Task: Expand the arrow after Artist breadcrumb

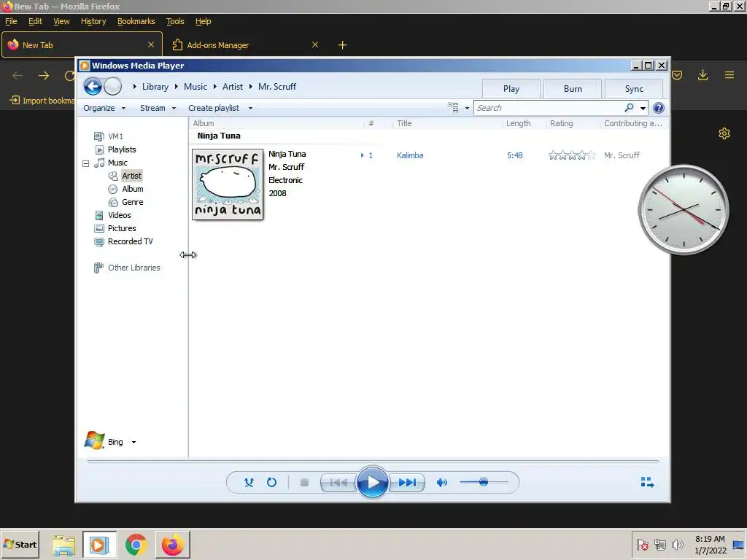Action: pyautogui.click(x=251, y=87)
